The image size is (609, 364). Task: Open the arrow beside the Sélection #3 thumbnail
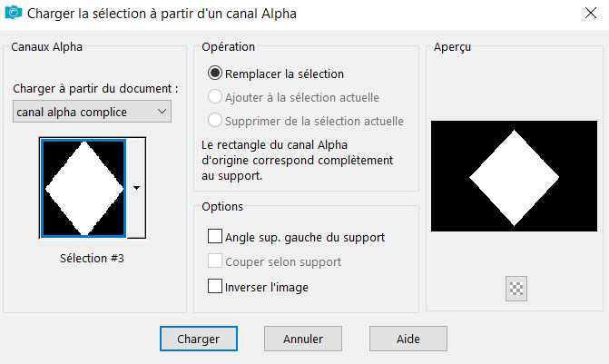pos(136,188)
